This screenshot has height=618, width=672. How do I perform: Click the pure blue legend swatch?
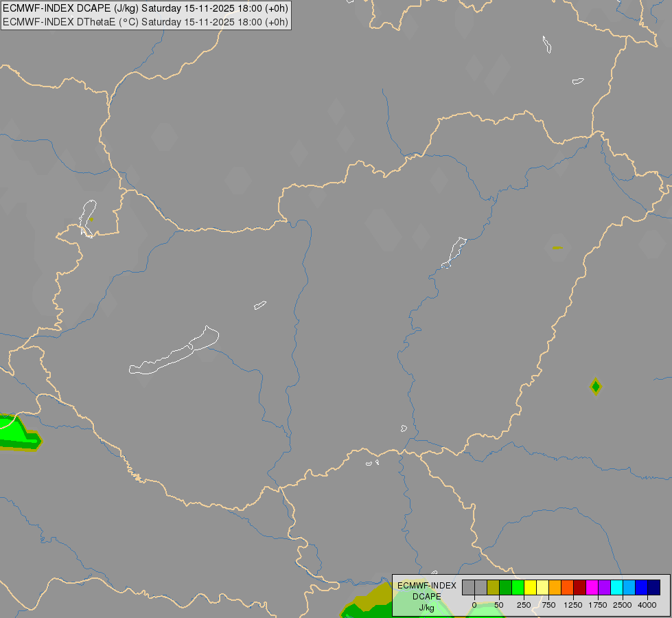(x=642, y=588)
